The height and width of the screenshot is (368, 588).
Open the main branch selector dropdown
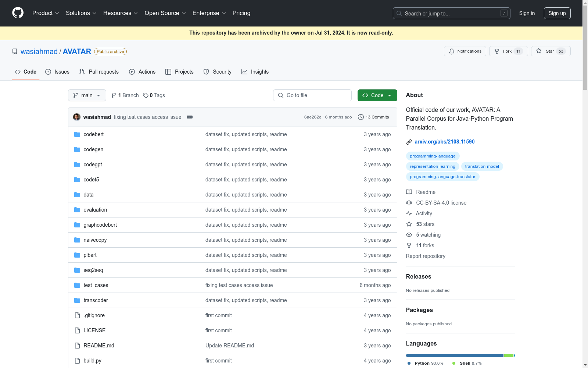coord(87,95)
